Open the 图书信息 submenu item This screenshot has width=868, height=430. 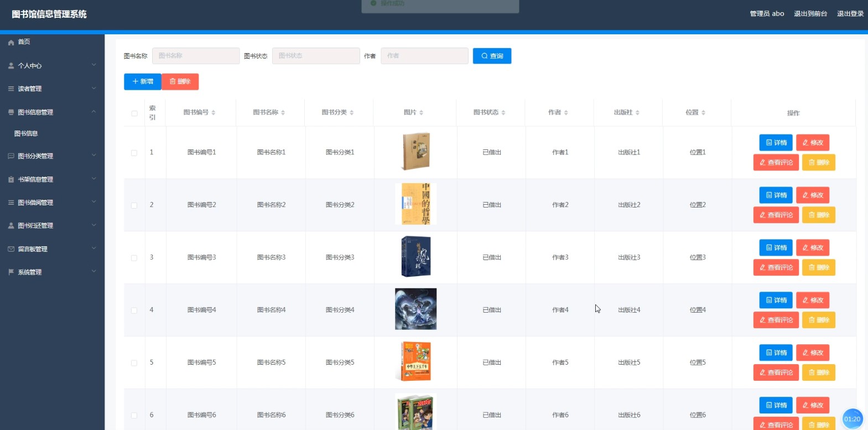pos(26,133)
